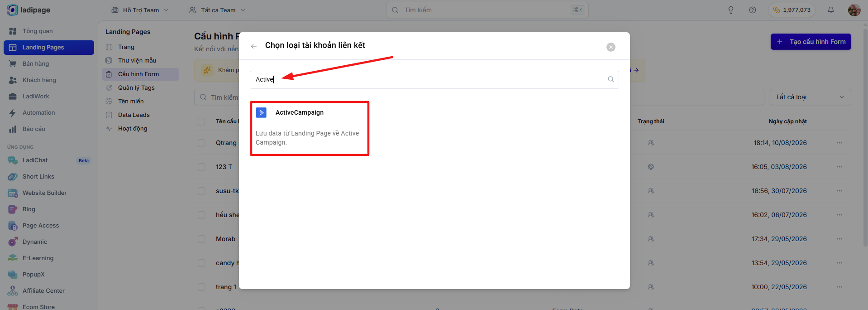Expand the Tất cả Team dropdown
The width and height of the screenshot is (868, 310).
[x=217, y=10]
